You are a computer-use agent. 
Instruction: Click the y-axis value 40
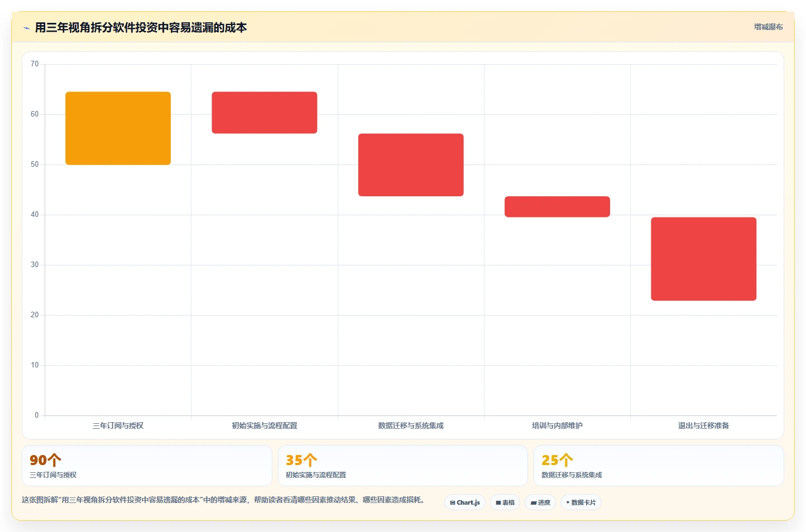[35, 215]
